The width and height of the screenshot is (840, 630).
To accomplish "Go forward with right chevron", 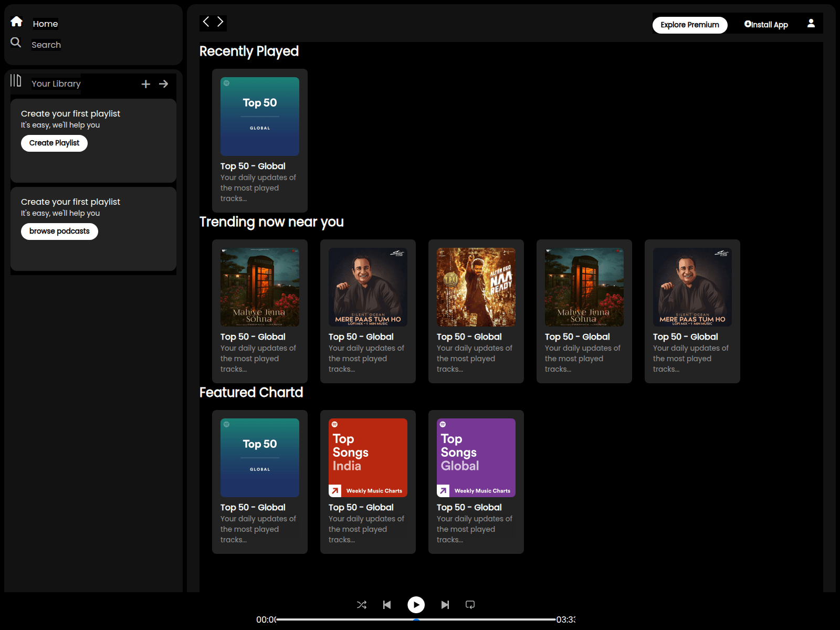I will click(220, 22).
